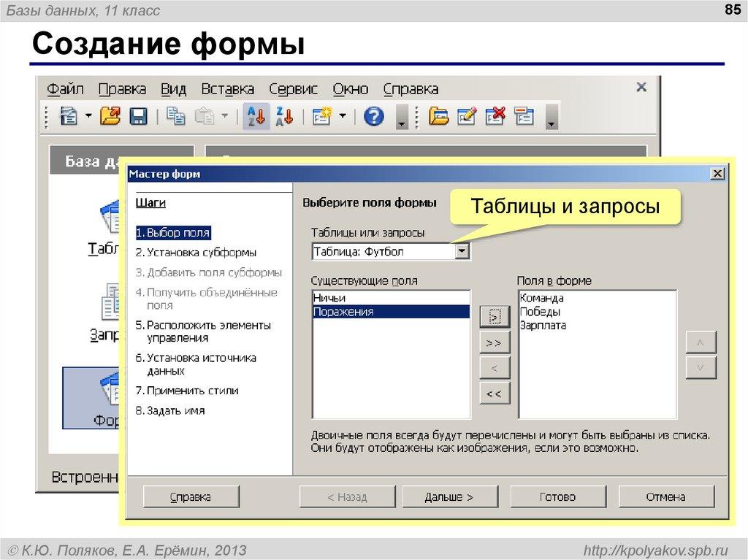Click the Save icon on the toolbar
The image size is (748, 560).
[x=139, y=115]
